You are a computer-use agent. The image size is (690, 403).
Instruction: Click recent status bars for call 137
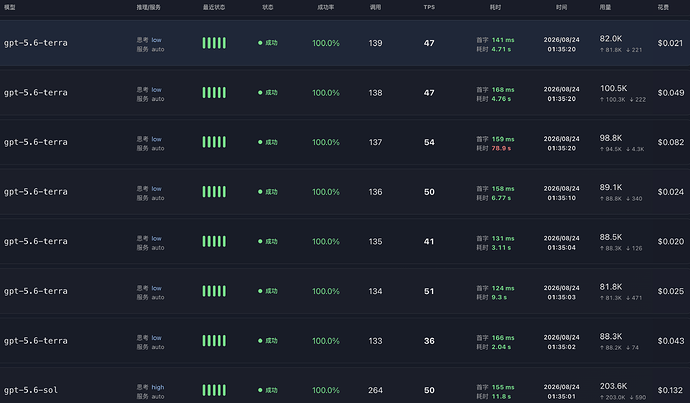click(x=214, y=142)
